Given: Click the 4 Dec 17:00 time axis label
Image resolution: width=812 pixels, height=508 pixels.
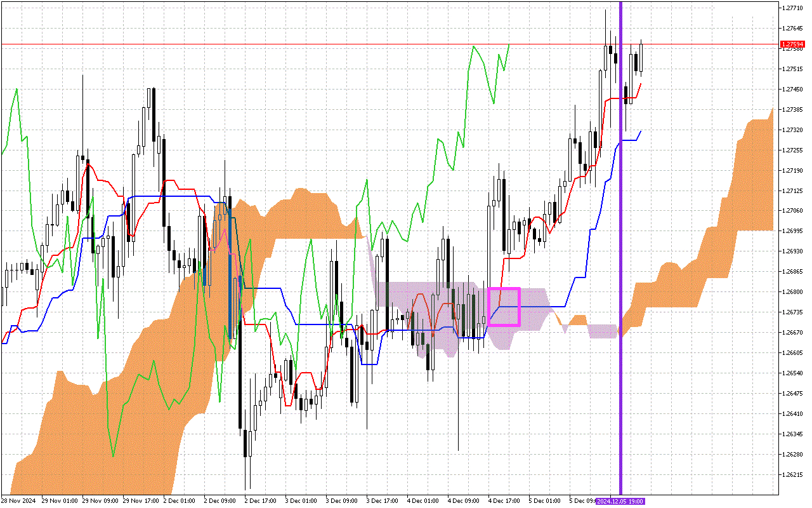Looking at the screenshot, I should pyautogui.click(x=505, y=501).
